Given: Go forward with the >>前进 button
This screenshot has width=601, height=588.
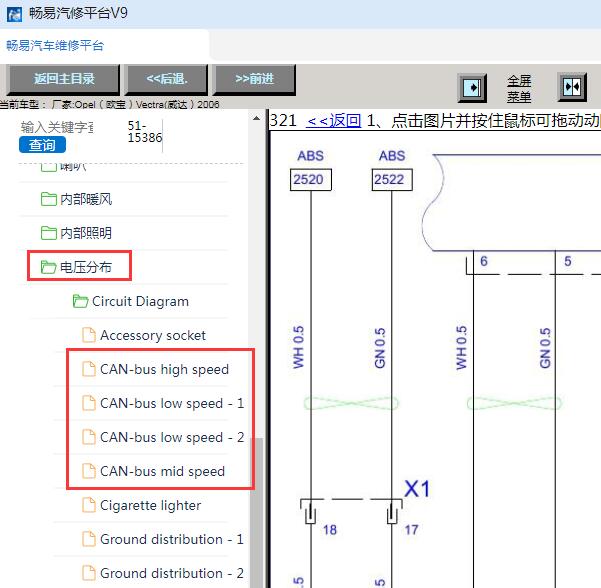Looking at the screenshot, I should pos(255,79).
